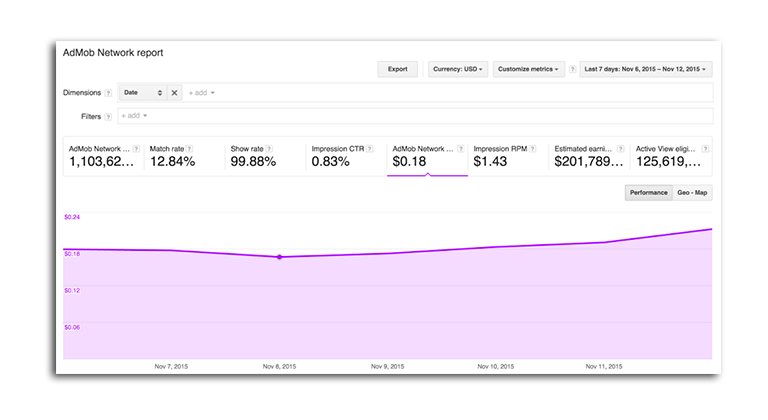Select the Impression RPM metric tab
The height and width of the screenshot is (420, 768).
coord(508,157)
